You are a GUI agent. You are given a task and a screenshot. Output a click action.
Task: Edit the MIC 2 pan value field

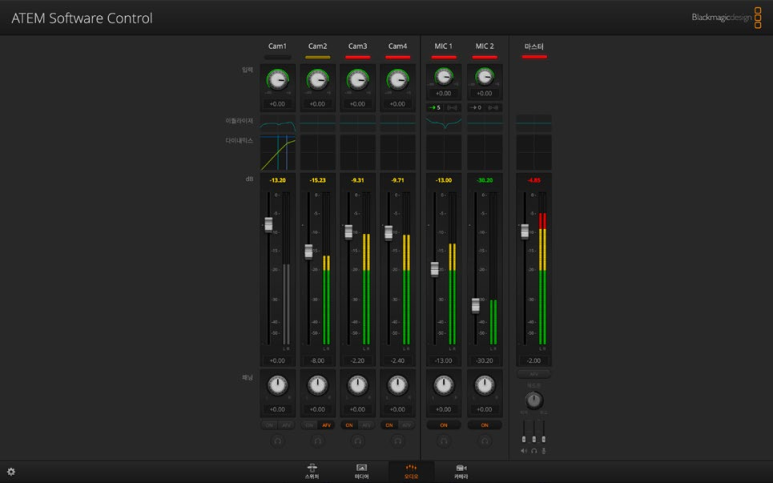[x=484, y=410]
